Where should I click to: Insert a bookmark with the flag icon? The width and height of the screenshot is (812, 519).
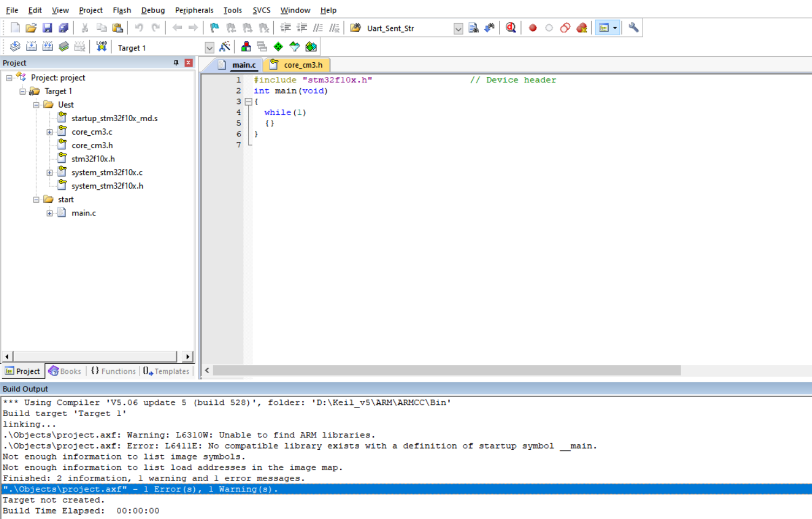(x=215, y=28)
